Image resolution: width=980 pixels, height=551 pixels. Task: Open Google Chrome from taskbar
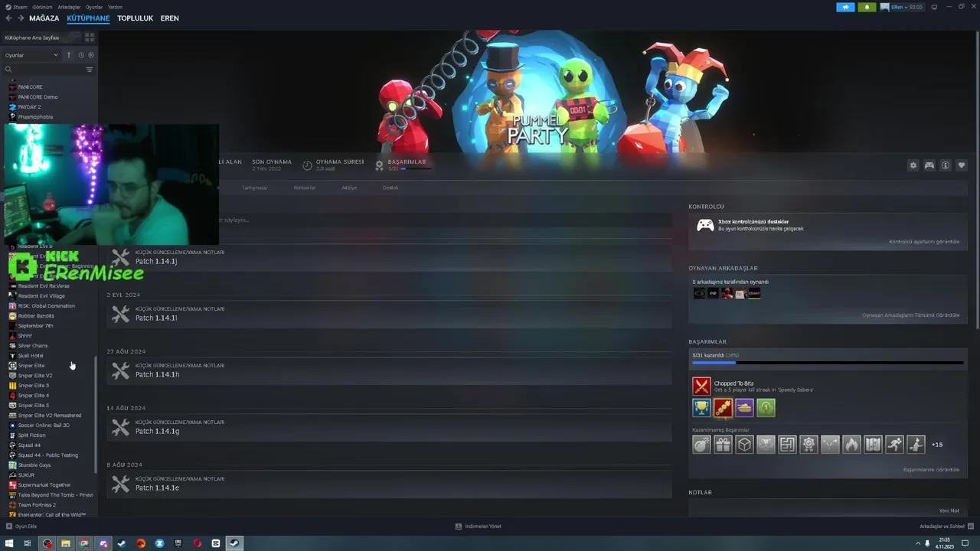point(84,543)
